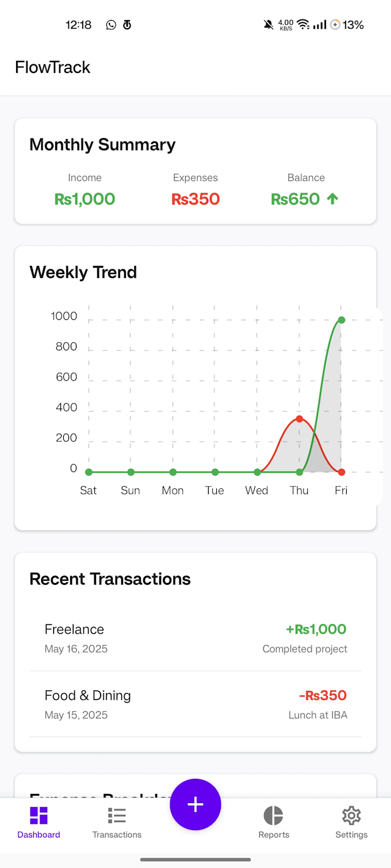The image size is (391, 868).
Task: Tap the Recent Transactions heading
Action: (110, 579)
